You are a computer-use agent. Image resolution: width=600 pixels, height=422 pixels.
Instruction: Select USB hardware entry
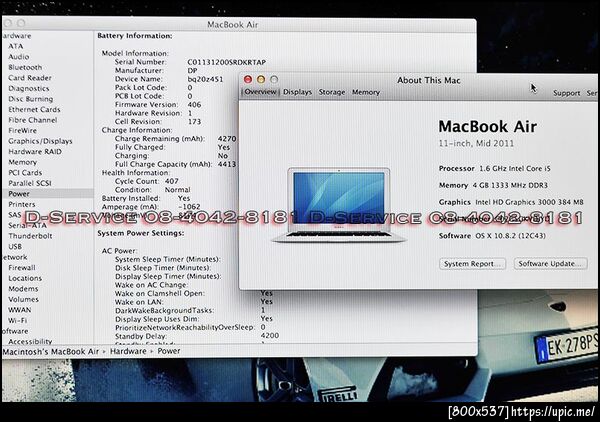15,247
